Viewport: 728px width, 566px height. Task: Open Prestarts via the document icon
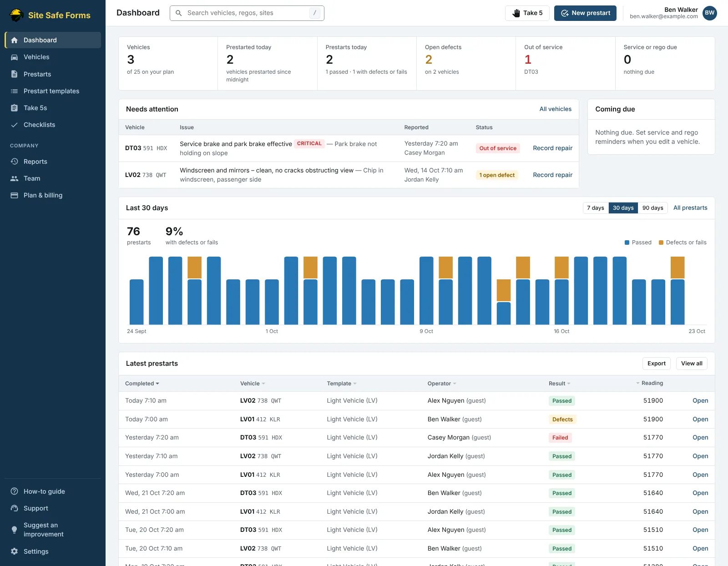[x=15, y=74]
